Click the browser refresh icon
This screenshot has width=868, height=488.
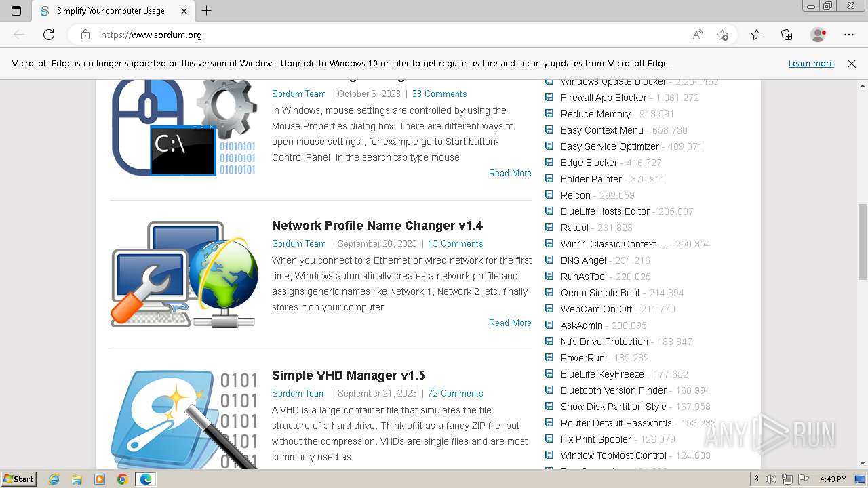point(49,35)
